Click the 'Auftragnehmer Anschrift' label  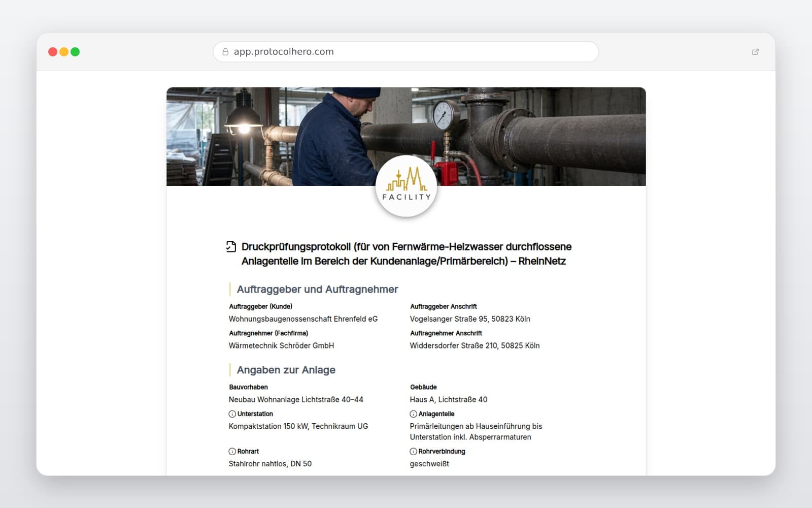coord(446,333)
